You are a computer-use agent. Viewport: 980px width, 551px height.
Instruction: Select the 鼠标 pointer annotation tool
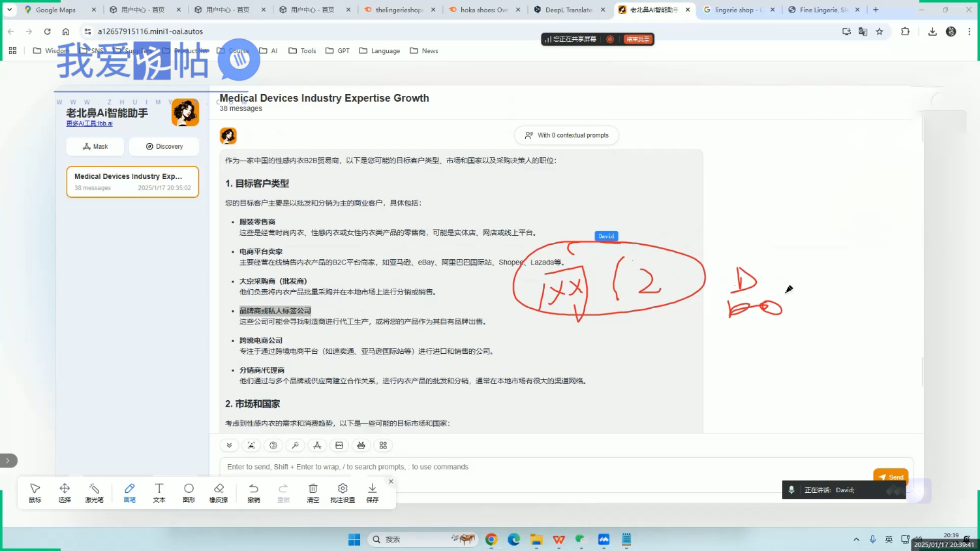click(35, 493)
